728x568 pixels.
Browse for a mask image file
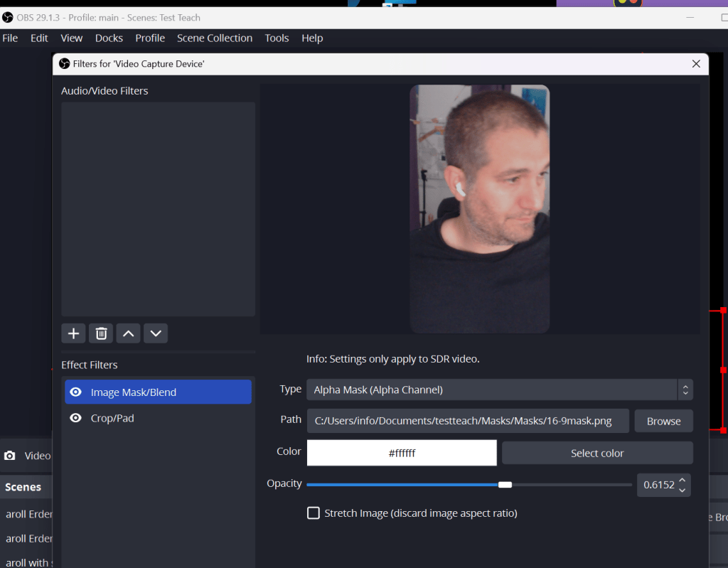(663, 421)
